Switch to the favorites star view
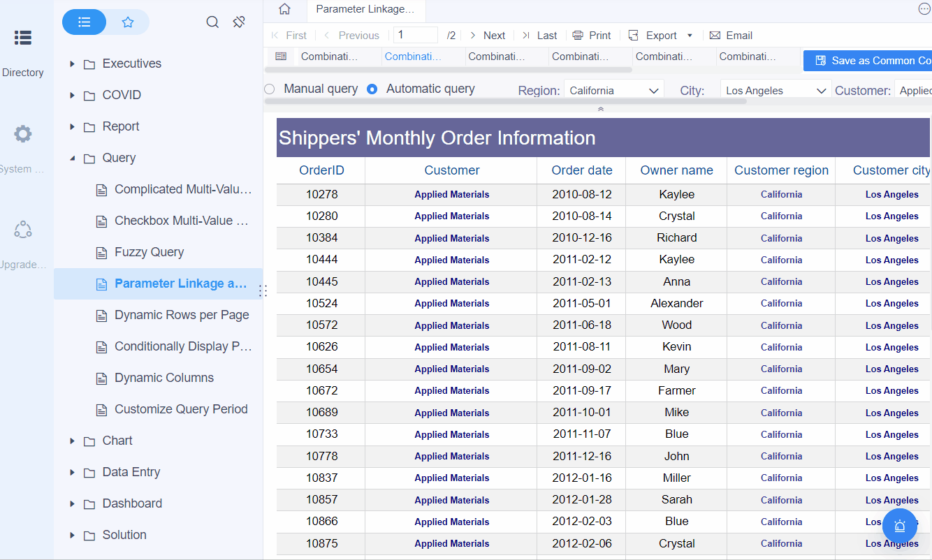This screenshot has width=932, height=560. click(128, 22)
